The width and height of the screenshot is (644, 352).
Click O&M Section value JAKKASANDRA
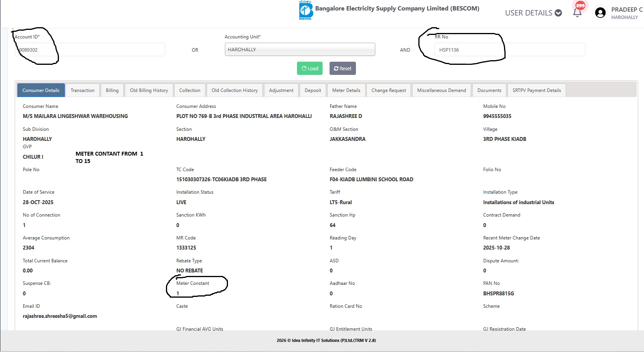pos(347,139)
